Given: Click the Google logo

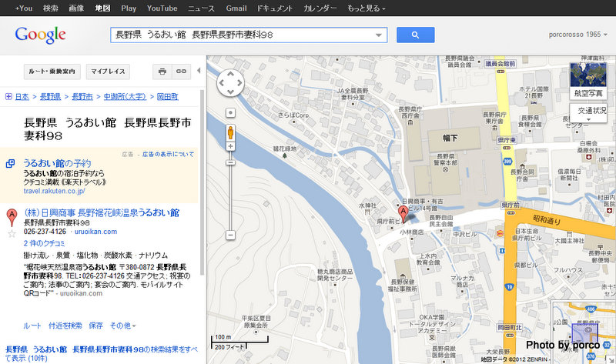Looking at the screenshot, I should click(41, 35).
